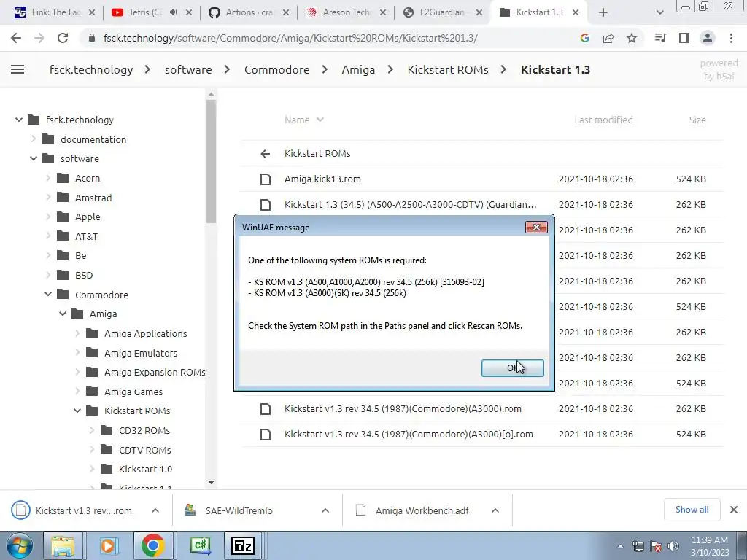Click the file icon beside Amiga kick13.rom

point(266,179)
